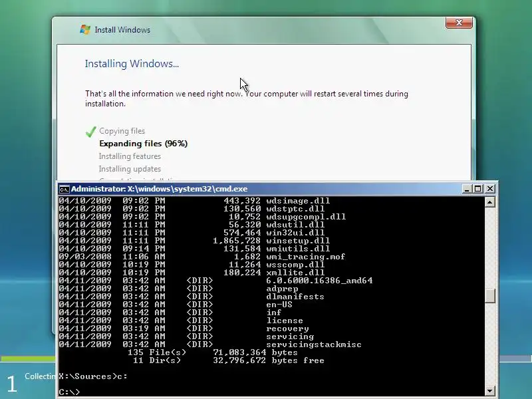Click 'Expanding files (96%)' status text
Screen dimensions: 532x399
144,144
